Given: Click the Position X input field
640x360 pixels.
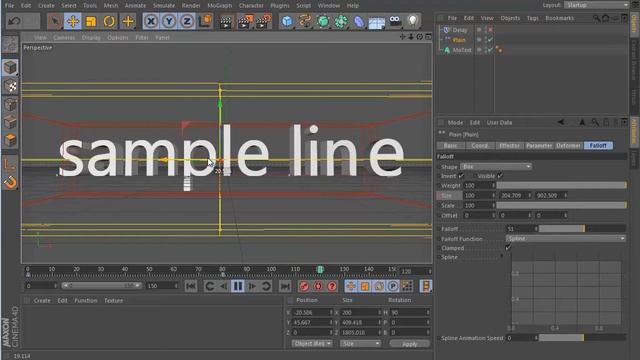Looking at the screenshot, I should click(x=312, y=312).
